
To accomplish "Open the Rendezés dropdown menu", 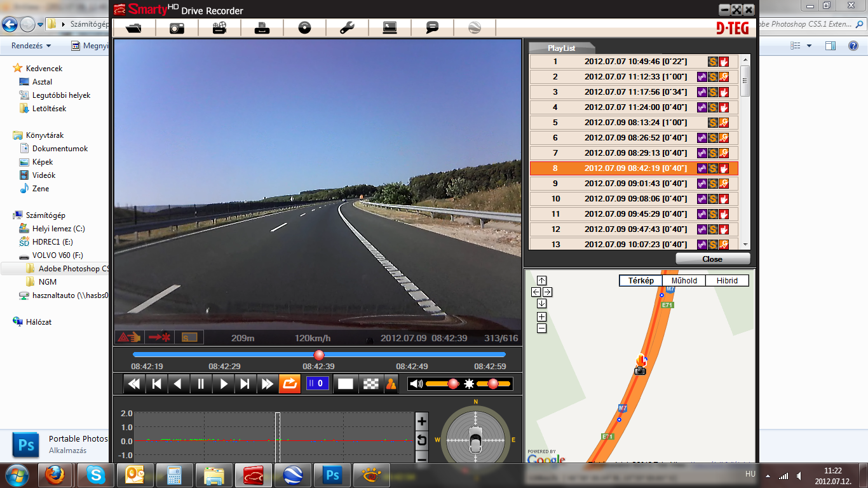I will tap(31, 46).
